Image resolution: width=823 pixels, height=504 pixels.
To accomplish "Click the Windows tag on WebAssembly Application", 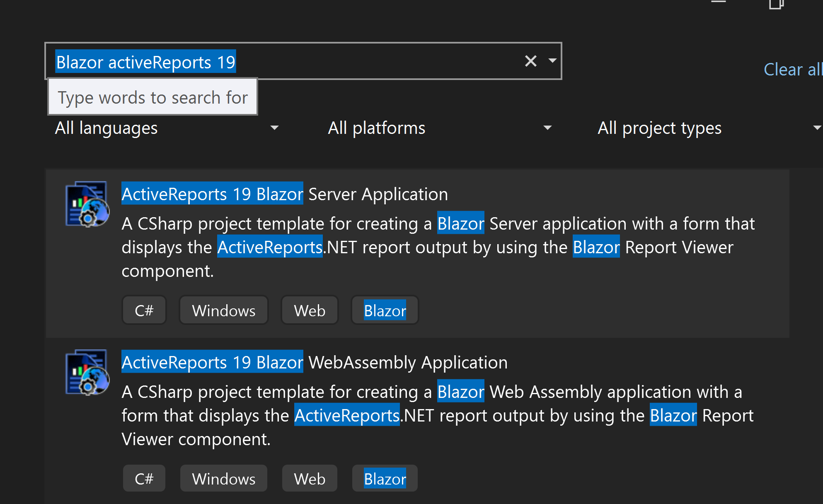I will [x=224, y=479].
